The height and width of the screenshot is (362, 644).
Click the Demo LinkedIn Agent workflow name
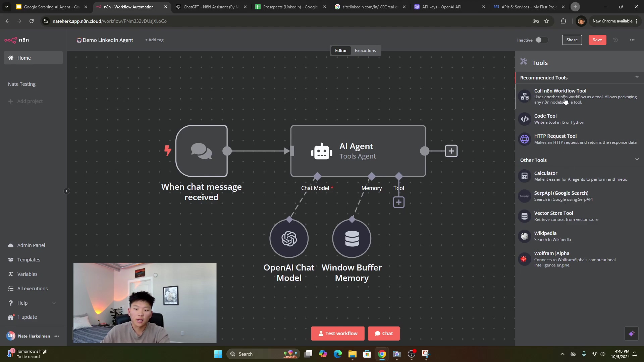coord(108,40)
